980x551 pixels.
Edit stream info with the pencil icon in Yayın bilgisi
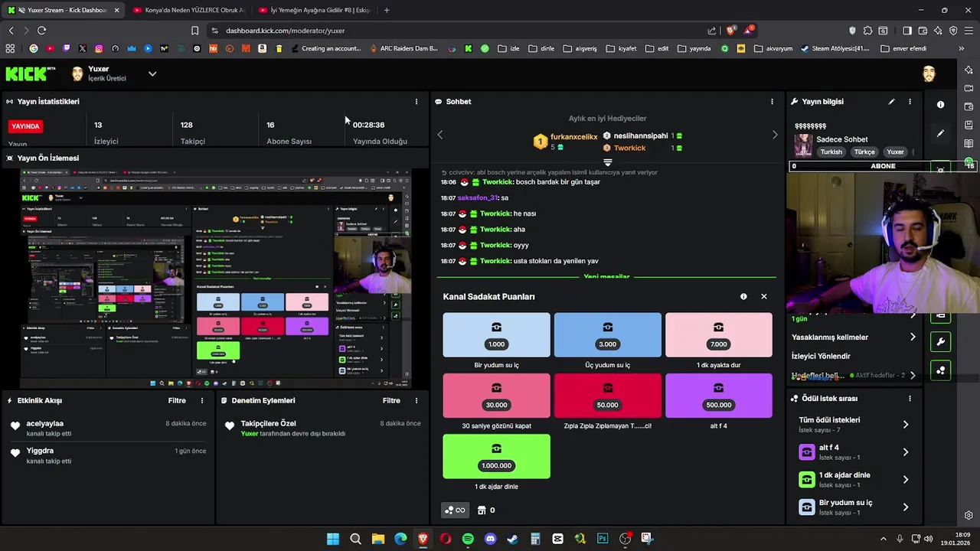click(891, 101)
